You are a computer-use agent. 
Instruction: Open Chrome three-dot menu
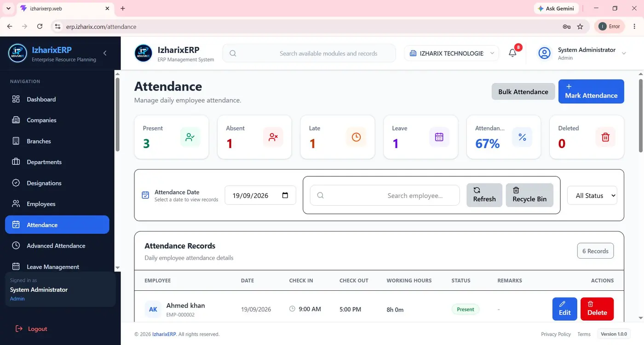pos(634,27)
